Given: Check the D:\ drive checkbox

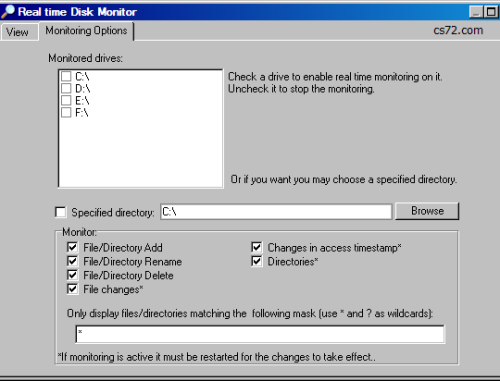Looking at the screenshot, I should point(66,88).
